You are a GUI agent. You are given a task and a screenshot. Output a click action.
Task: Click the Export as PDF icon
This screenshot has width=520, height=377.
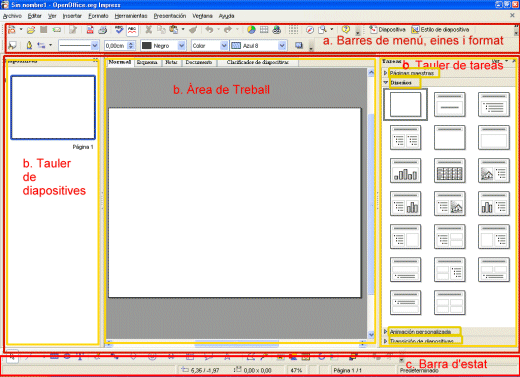(x=90, y=30)
